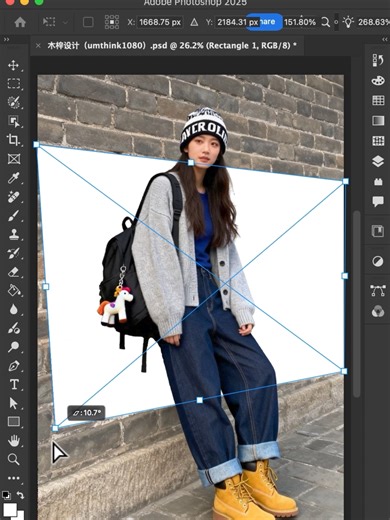Open the Channels panel
The width and height of the screenshot is (390, 520).
tap(378, 312)
